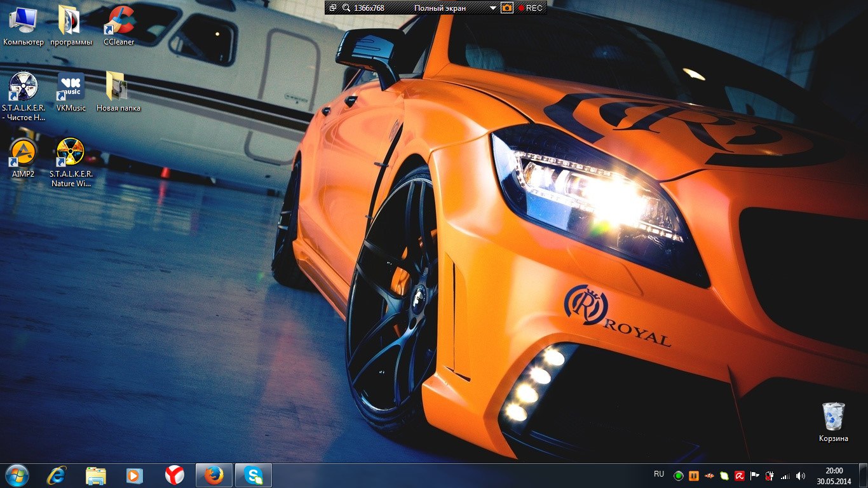Open the volume speaker tray icon

point(801,475)
